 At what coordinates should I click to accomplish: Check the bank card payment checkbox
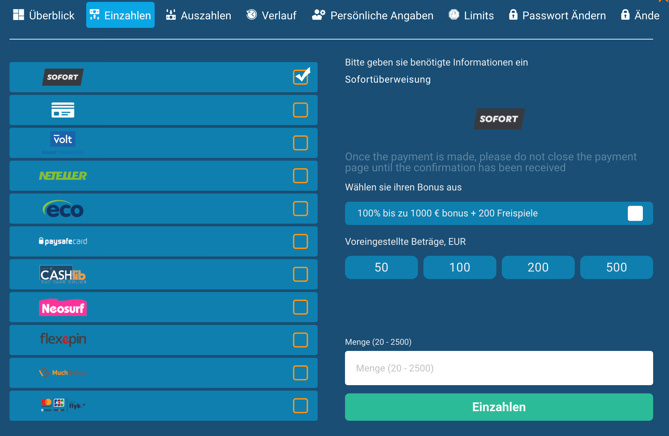coord(300,110)
